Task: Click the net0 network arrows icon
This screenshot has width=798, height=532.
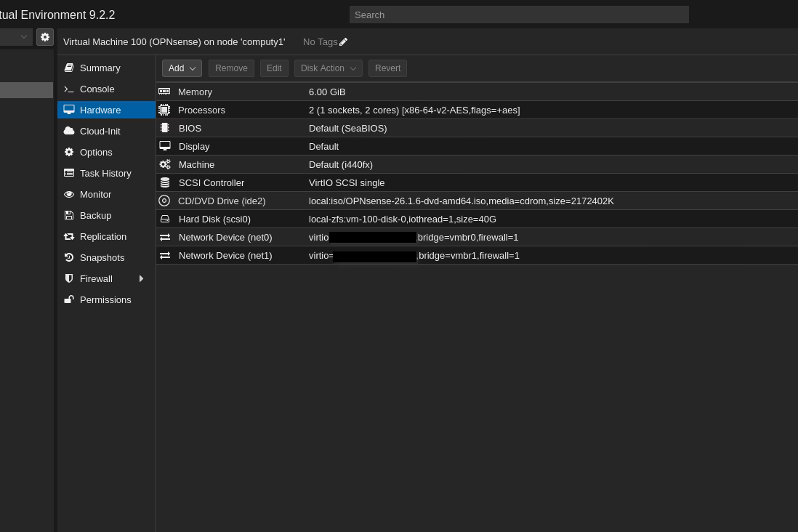Action: tap(164, 237)
